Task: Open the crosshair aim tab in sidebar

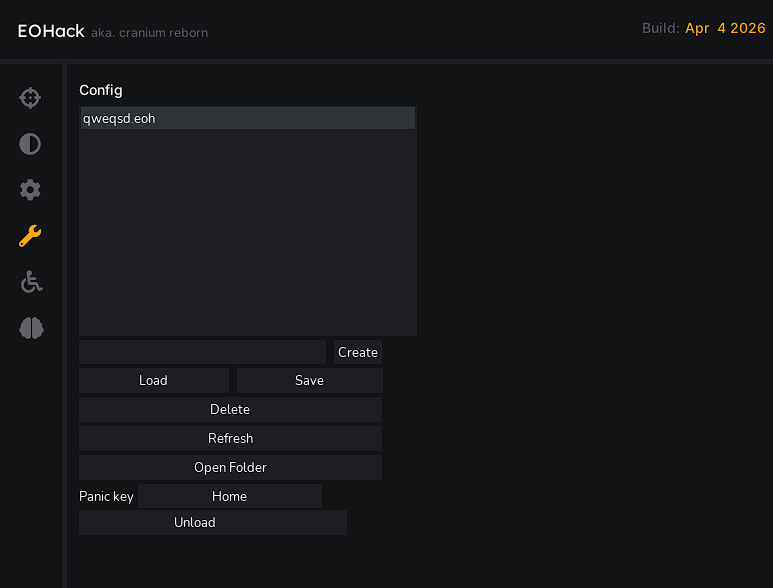Action: pyautogui.click(x=30, y=98)
